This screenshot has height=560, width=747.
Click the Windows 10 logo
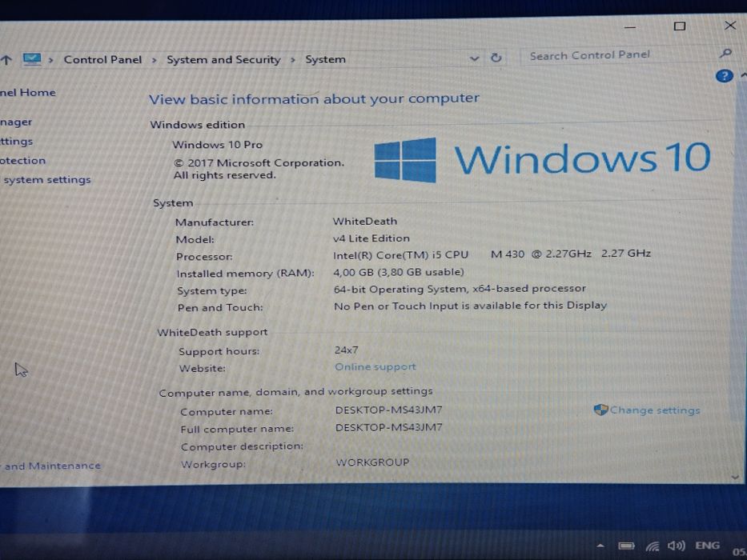[542, 159]
